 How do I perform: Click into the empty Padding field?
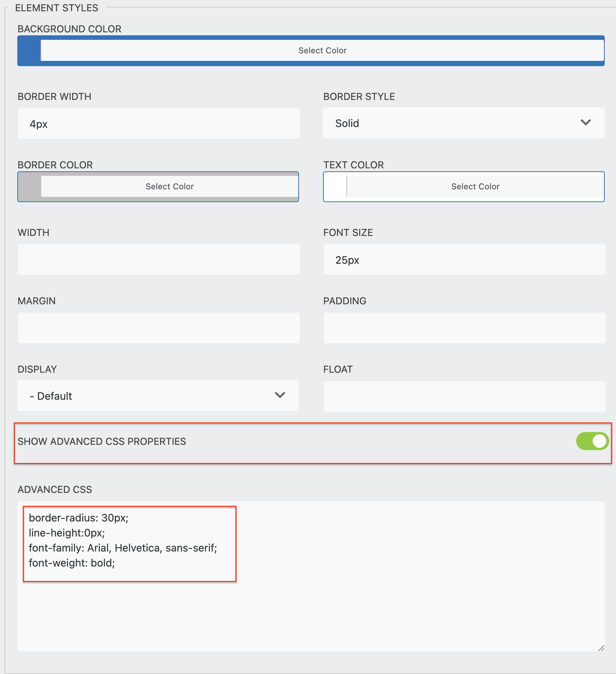point(464,328)
